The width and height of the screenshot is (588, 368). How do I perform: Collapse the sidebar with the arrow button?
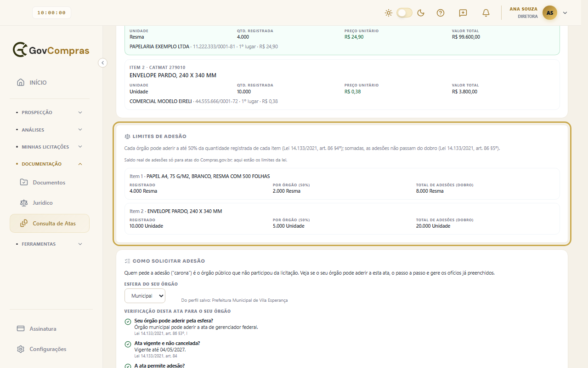click(103, 63)
